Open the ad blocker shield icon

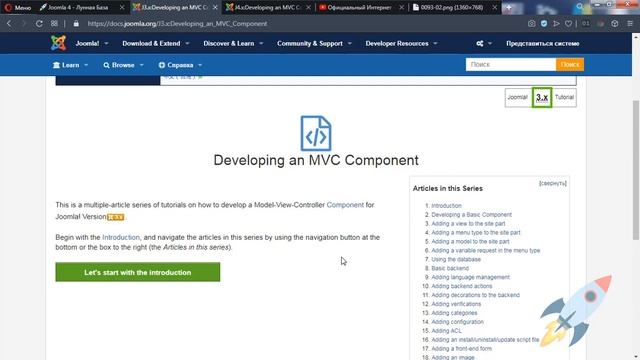coord(544,24)
